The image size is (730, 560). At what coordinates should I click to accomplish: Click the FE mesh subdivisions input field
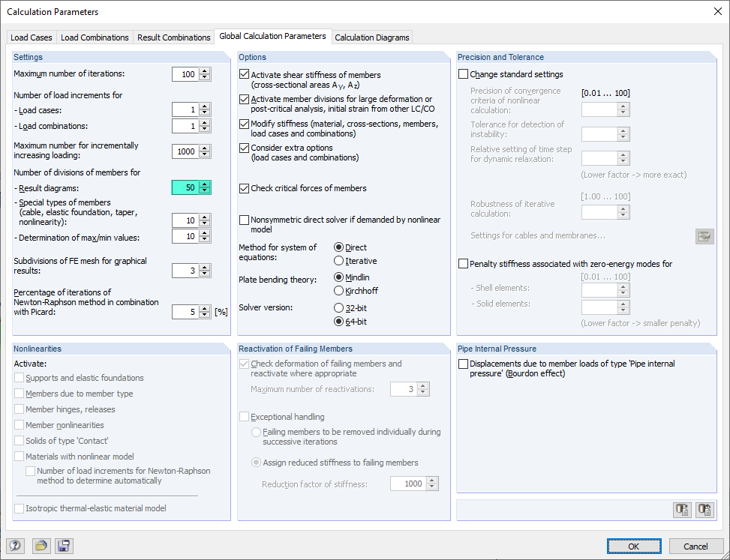tap(185, 271)
